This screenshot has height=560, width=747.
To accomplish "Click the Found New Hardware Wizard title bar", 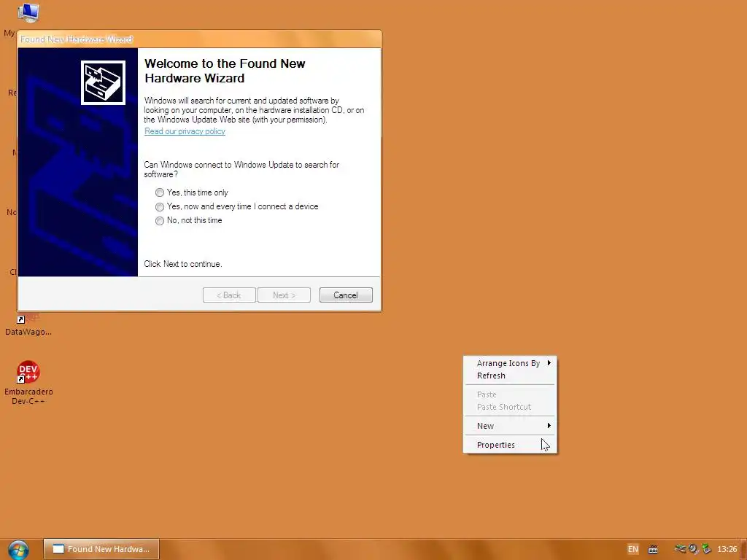I will pyautogui.click(x=199, y=39).
